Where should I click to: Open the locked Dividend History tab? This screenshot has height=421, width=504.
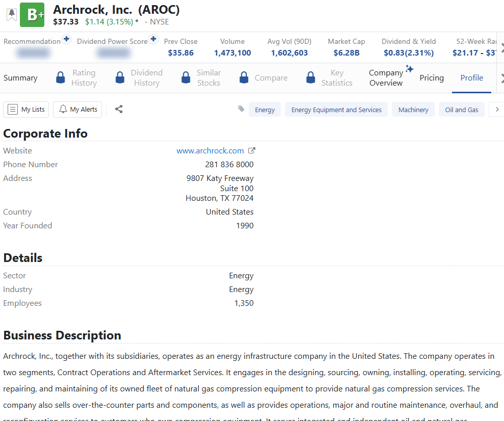pos(139,78)
